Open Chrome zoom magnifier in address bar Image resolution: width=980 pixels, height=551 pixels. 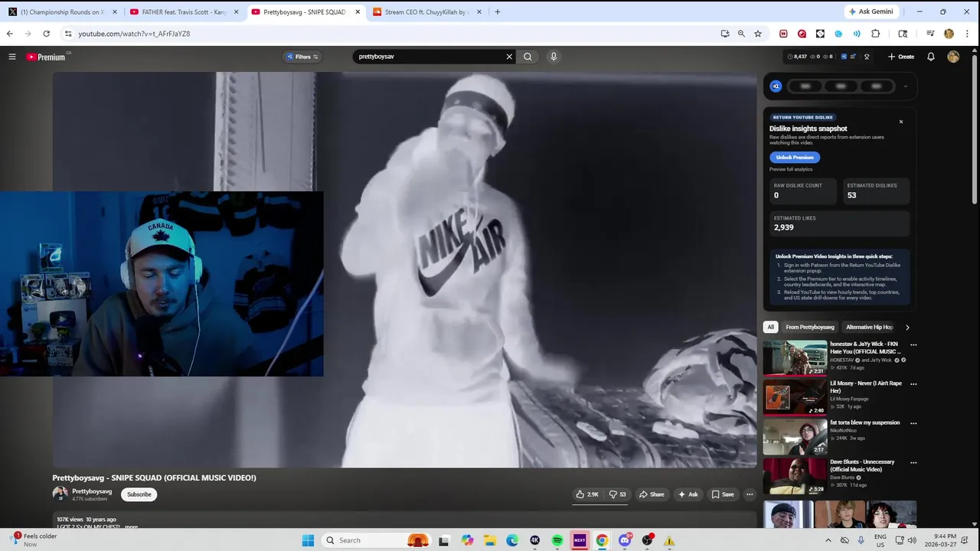coord(741,34)
